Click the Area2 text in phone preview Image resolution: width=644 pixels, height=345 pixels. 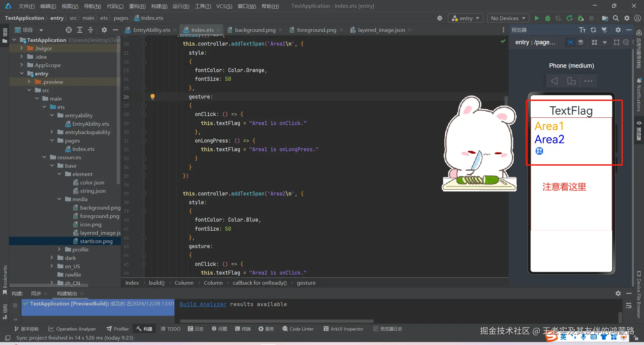549,139
